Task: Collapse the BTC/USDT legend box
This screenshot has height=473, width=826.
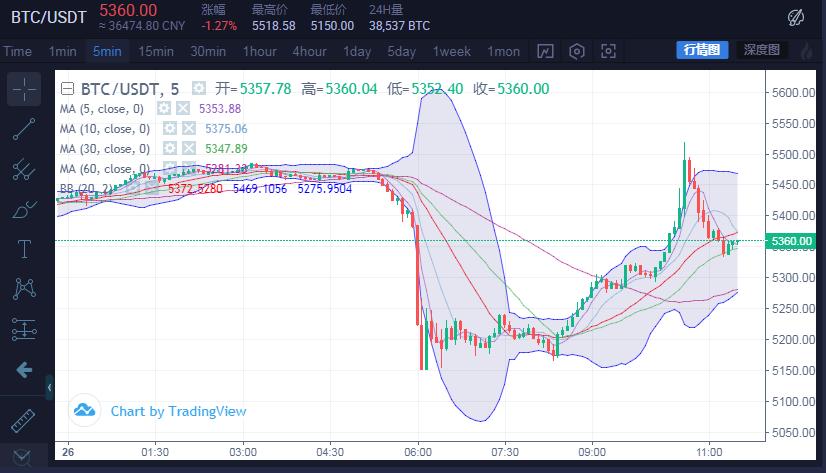Action: (67, 89)
